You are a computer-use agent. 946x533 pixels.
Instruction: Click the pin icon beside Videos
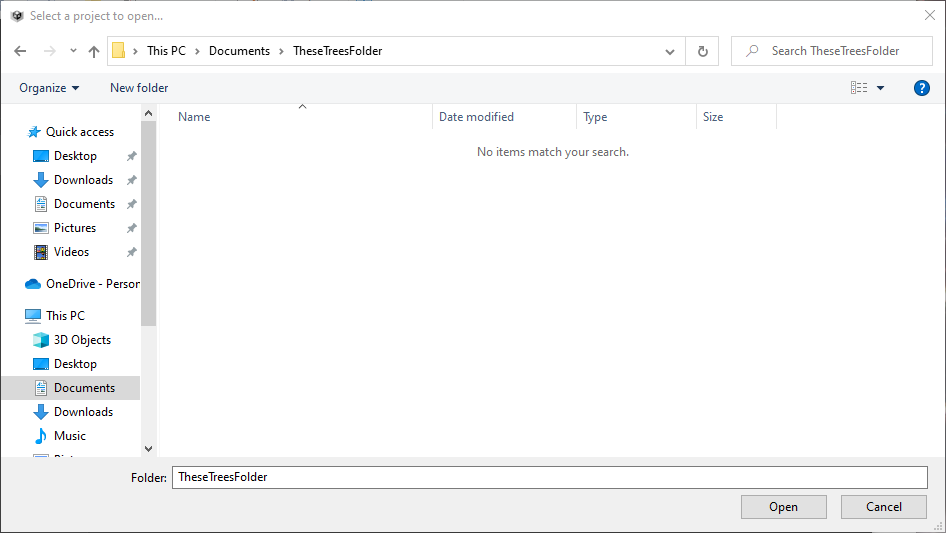pyautogui.click(x=131, y=252)
